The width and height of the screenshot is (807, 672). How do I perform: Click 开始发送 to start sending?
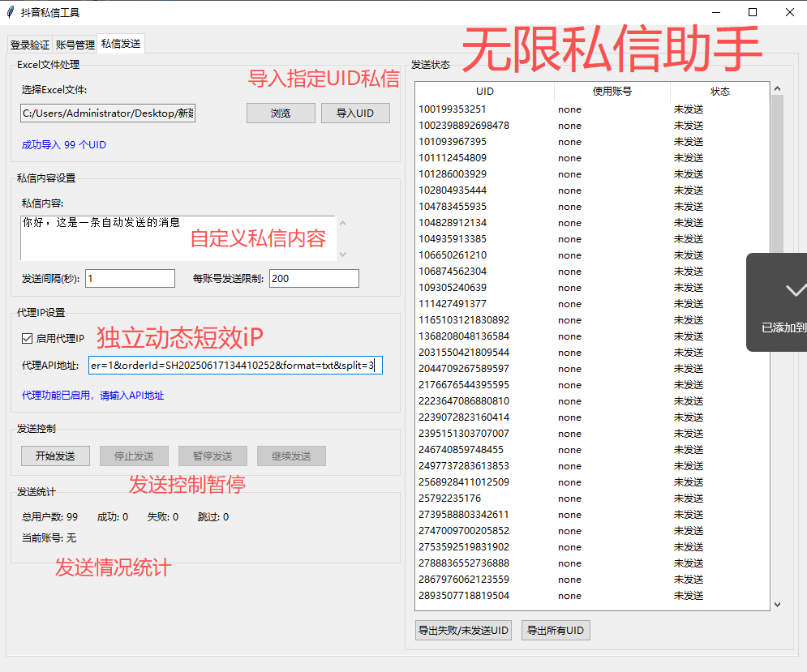(54, 456)
